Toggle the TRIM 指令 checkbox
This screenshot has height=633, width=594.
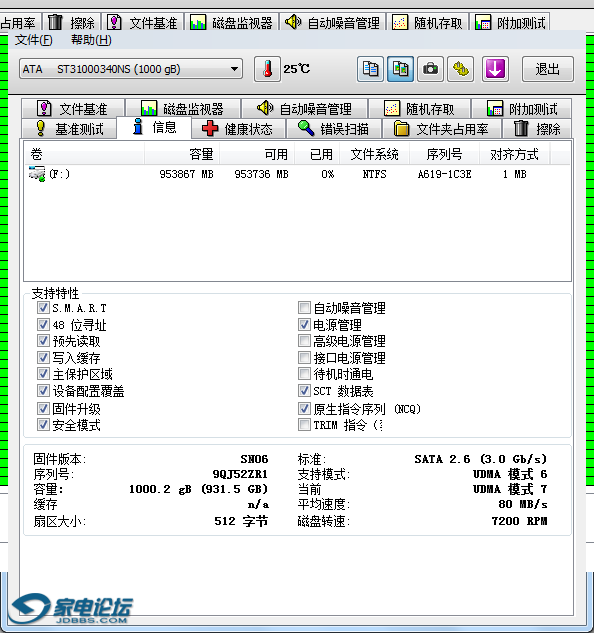(304, 425)
